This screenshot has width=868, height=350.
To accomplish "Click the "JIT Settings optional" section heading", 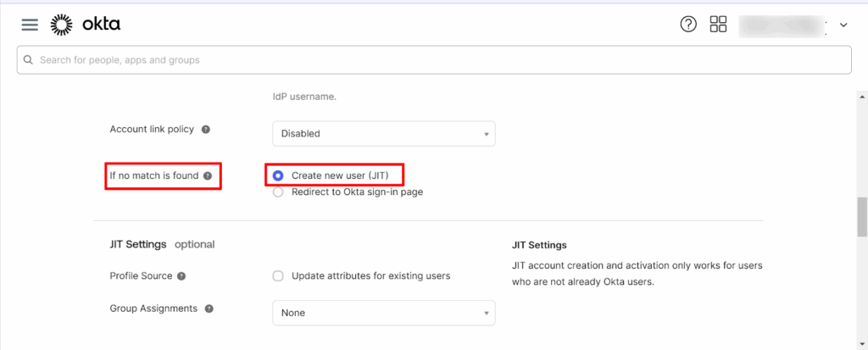I will (162, 244).
